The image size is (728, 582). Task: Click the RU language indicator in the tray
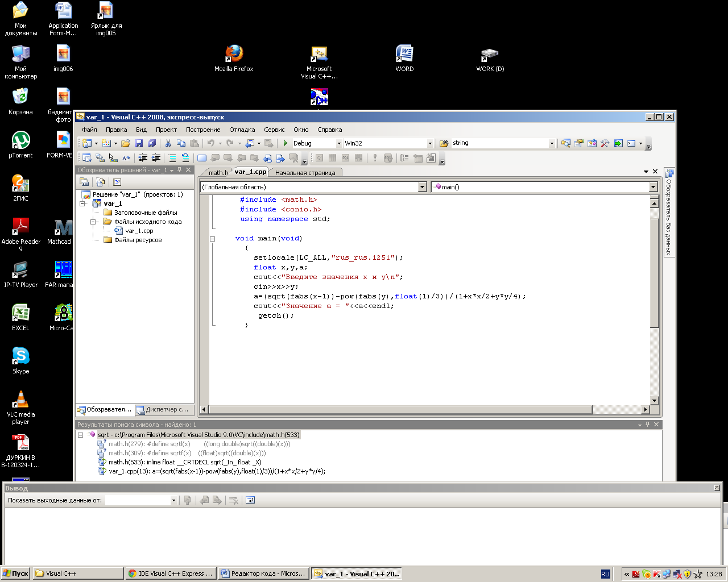[x=605, y=574]
